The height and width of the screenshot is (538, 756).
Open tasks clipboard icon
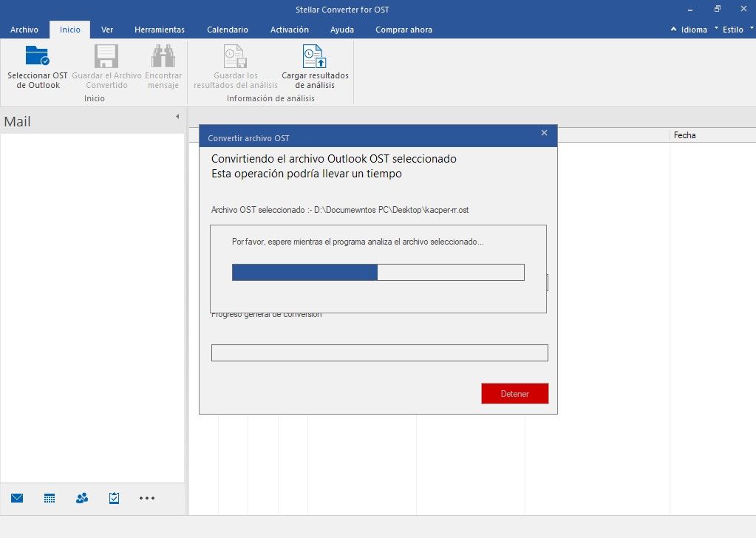(114, 498)
